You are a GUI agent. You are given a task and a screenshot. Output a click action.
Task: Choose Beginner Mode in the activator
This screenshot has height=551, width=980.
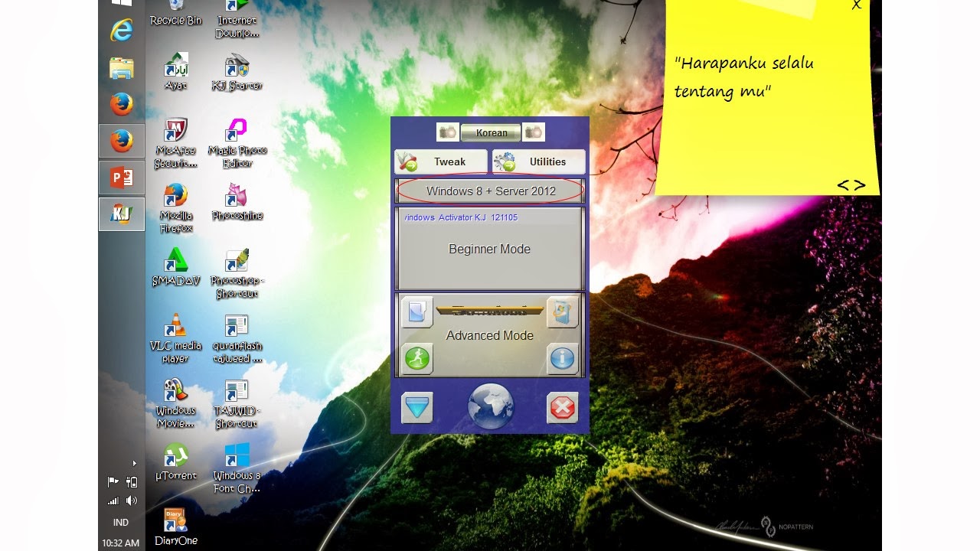click(489, 249)
